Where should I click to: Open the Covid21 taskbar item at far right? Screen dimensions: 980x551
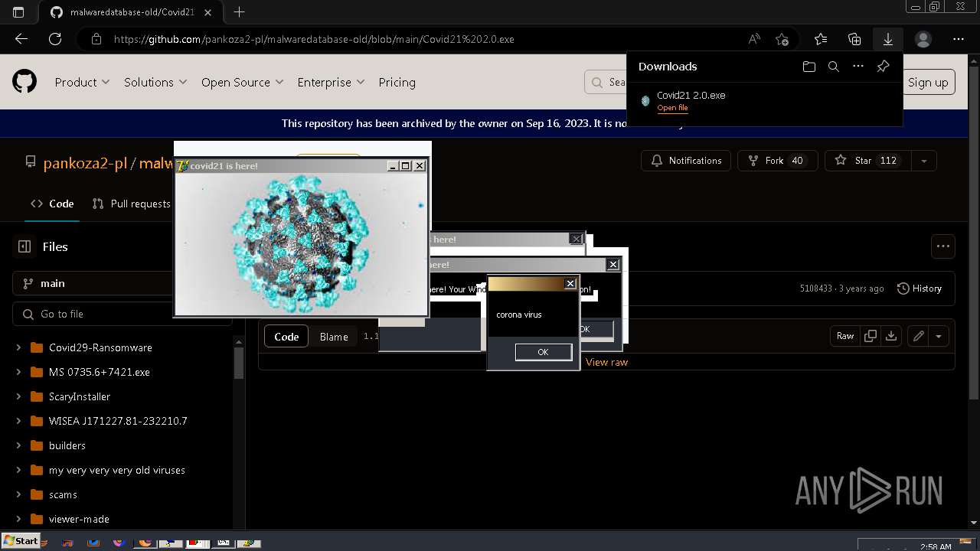[247, 543]
